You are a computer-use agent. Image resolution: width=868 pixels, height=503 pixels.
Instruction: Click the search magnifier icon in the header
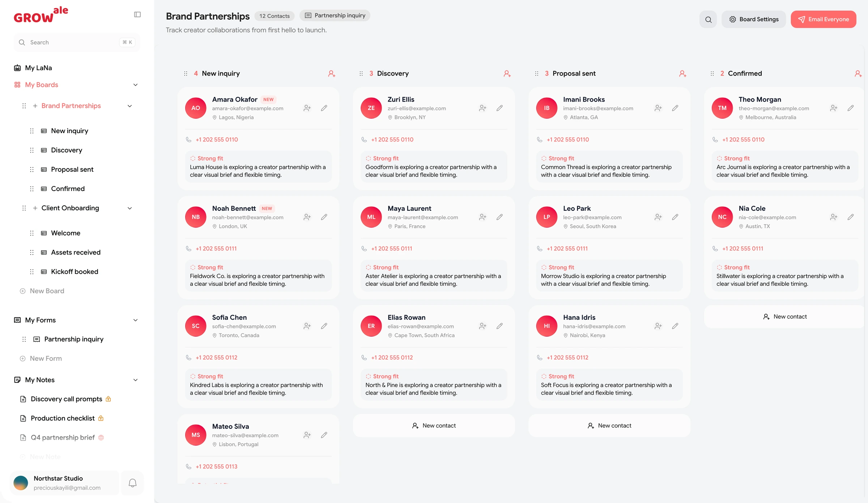coord(708,19)
